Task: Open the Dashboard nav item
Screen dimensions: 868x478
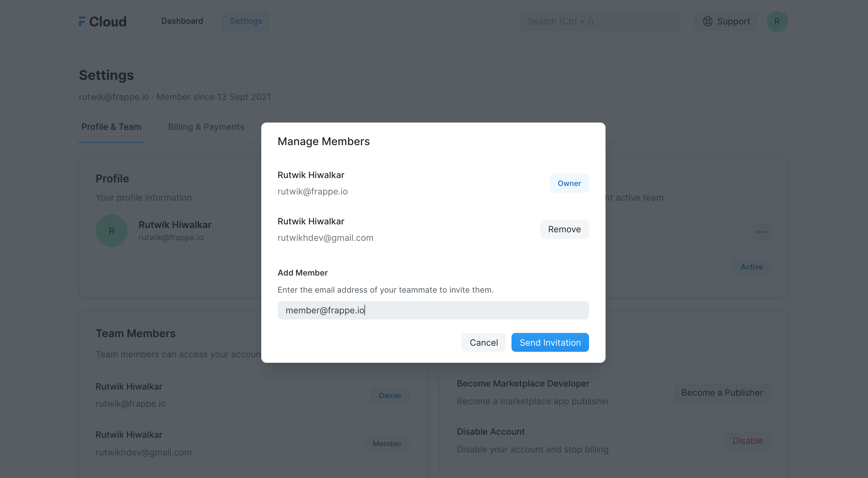Action: (182, 21)
